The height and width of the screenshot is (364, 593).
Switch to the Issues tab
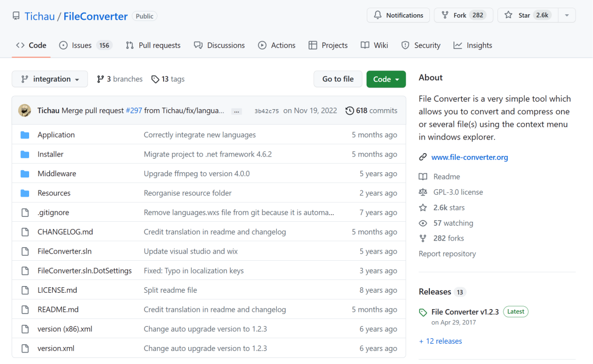coord(82,46)
